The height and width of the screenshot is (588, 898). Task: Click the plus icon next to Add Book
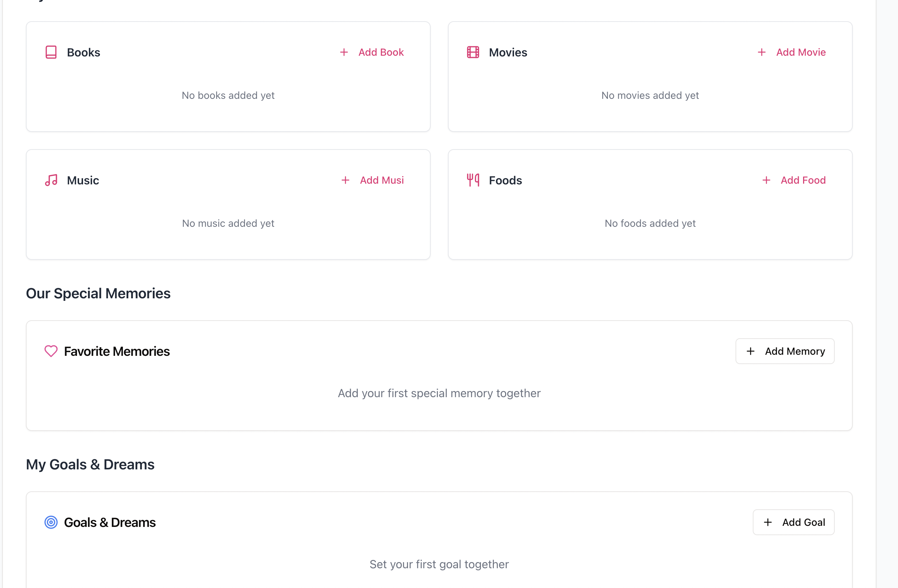pyautogui.click(x=344, y=52)
